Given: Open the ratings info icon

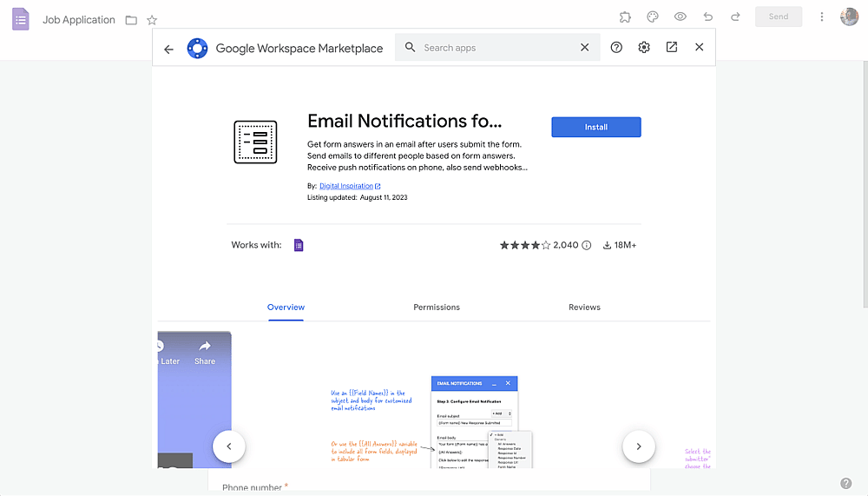Looking at the screenshot, I should click(x=586, y=245).
